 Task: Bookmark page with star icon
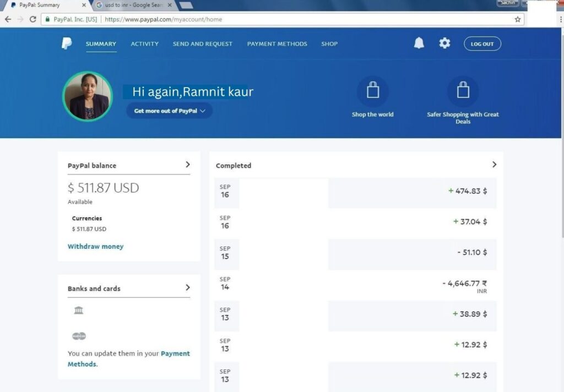point(517,19)
